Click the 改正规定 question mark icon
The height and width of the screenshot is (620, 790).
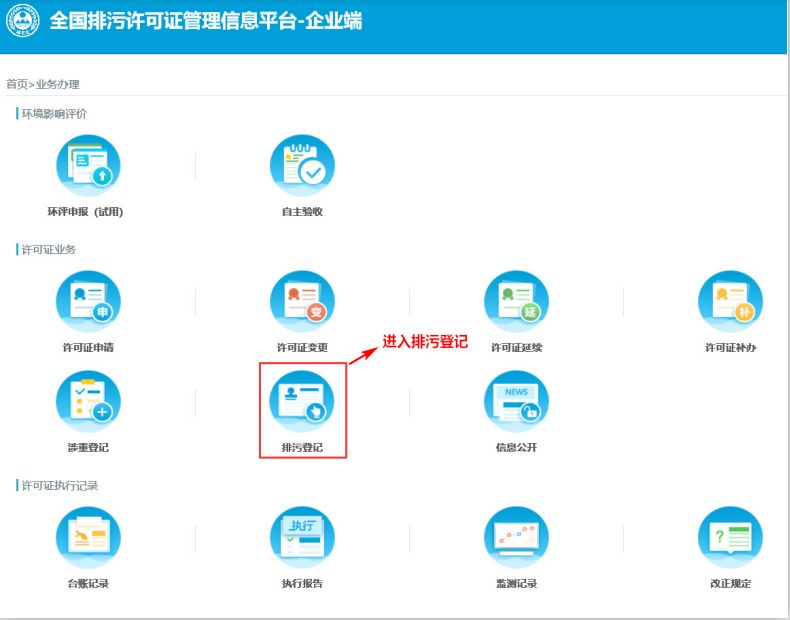[x=730, y=538]
